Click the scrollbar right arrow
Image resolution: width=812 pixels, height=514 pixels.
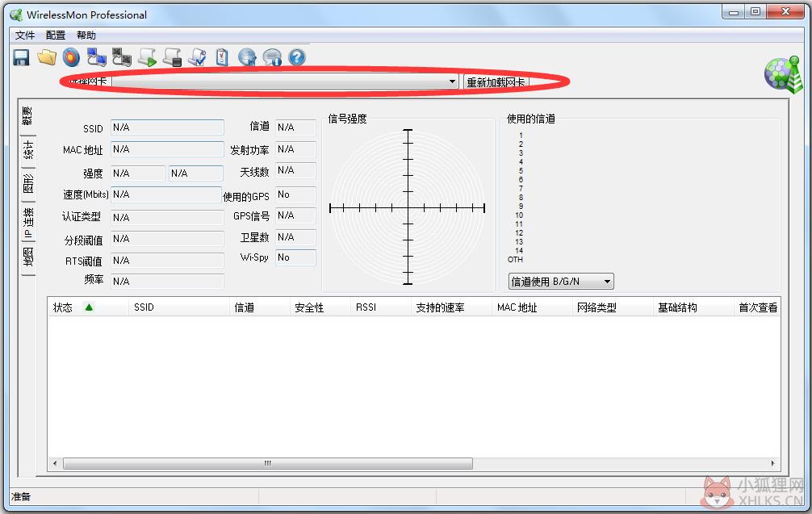[772, 463]
